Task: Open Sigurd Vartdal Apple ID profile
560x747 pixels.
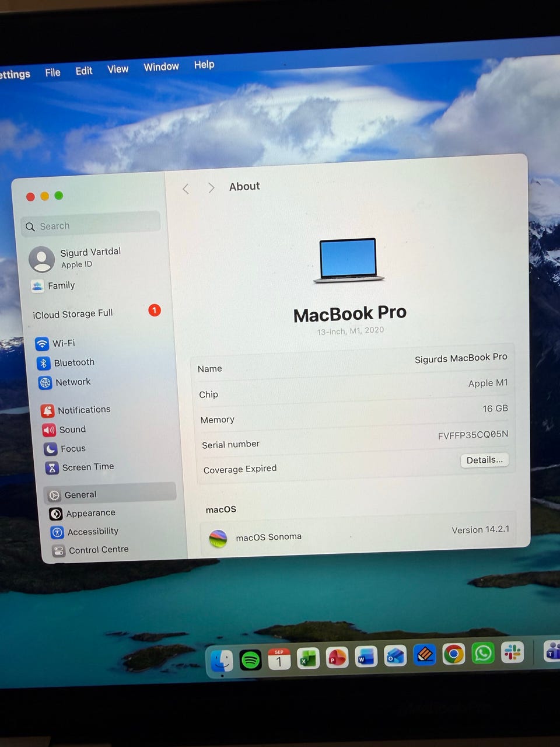Action: point(76,258)
